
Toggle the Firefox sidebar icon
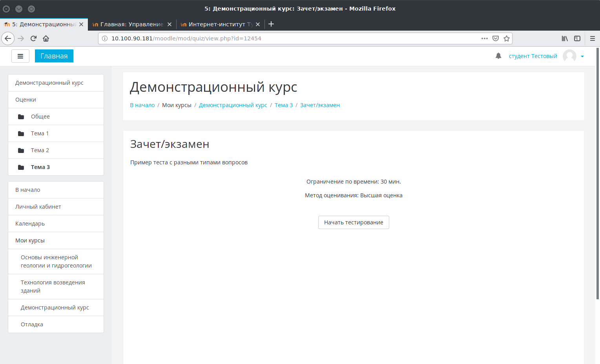pos(577,38)
